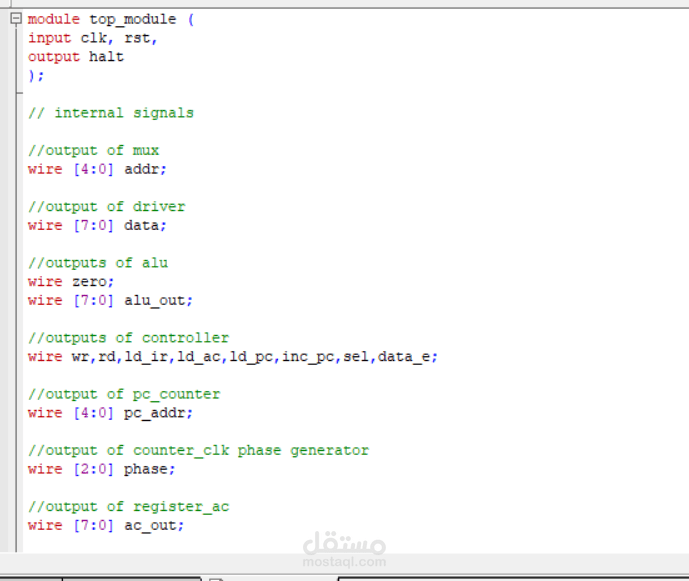Screen dimensions: 689x581
Task: Click the 'wire [7:0] alu_out;' line
Action: coord(110,300)
